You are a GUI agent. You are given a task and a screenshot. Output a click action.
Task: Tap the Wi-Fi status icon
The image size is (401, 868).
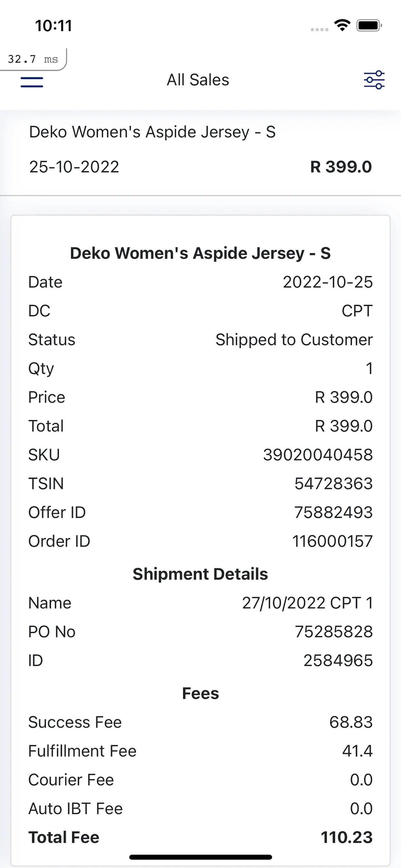tap(342, 25)
